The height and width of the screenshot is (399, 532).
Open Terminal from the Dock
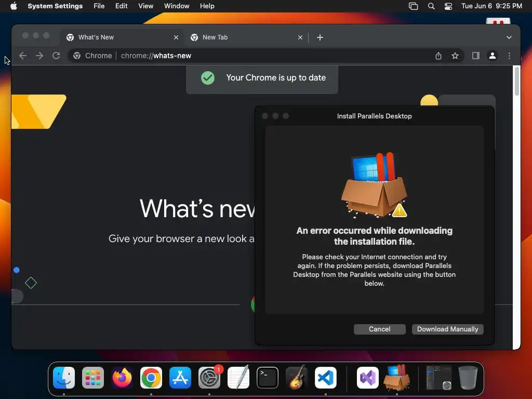point(268,378)
